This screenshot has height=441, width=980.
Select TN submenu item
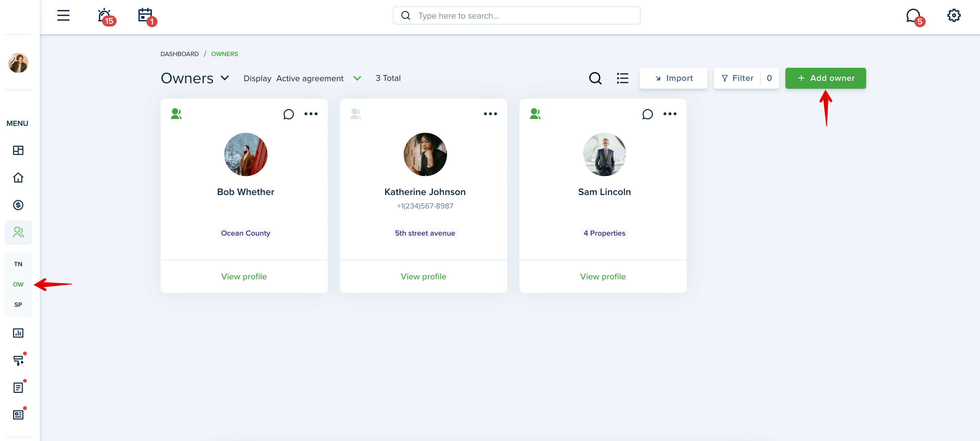(18, 264)
